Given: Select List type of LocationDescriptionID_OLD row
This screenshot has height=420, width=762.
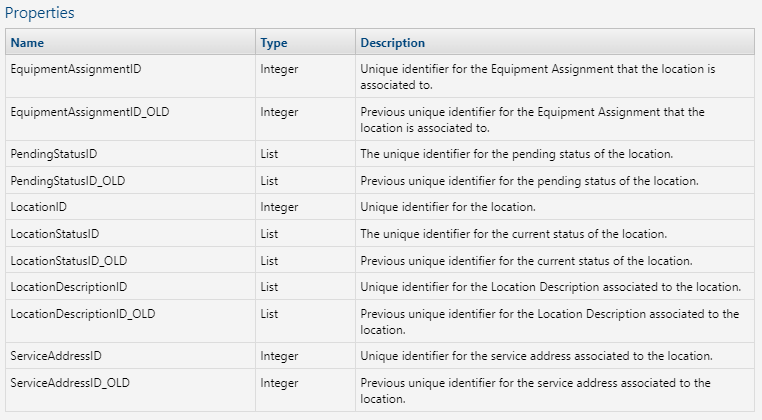Looking at the screenshot, I should point(269,314).
